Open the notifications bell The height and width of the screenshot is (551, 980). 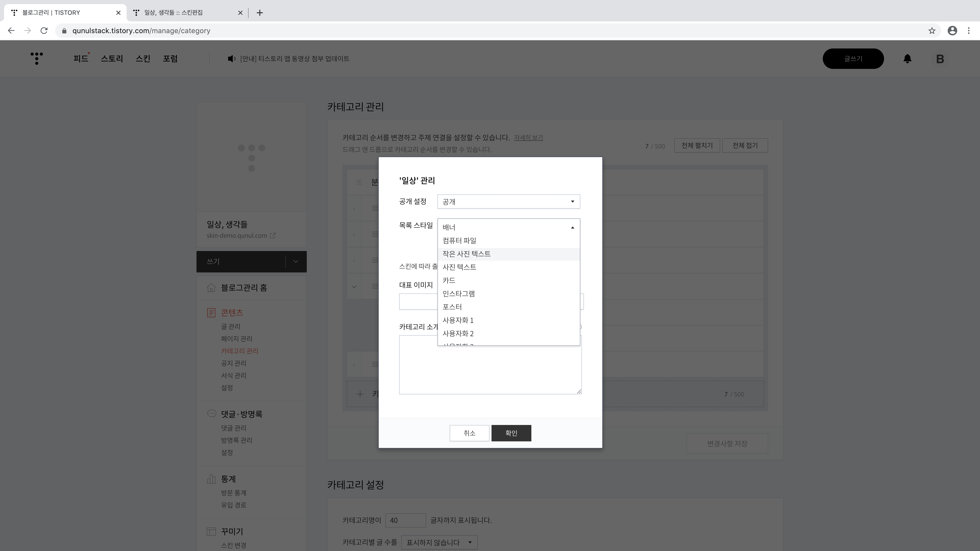click(907, 59)
